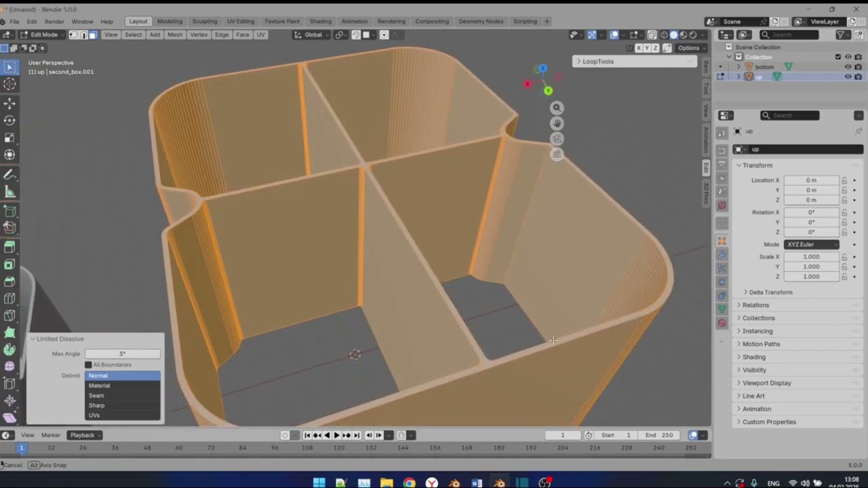
Task: Open the File menu
Action: (x=14, y=22)
